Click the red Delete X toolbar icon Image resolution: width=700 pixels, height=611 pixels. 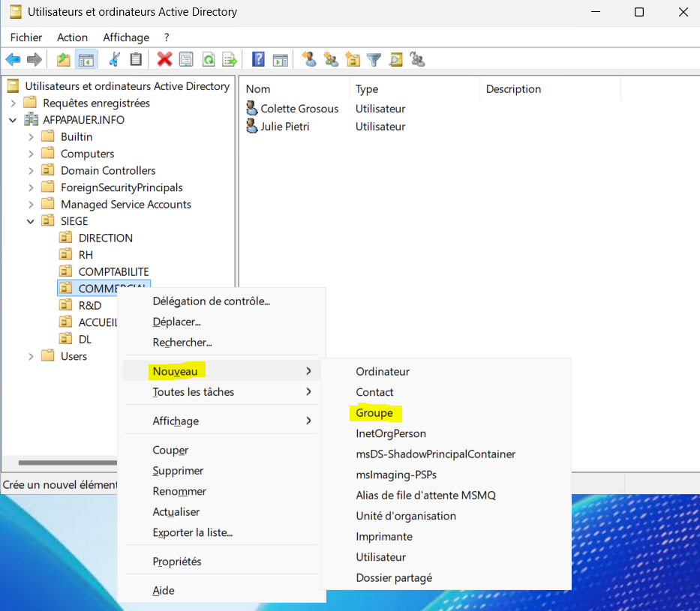[164, 60]
